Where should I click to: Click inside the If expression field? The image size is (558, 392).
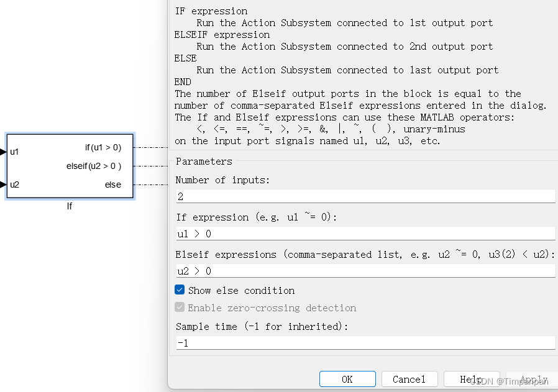(x=364, y=234)
